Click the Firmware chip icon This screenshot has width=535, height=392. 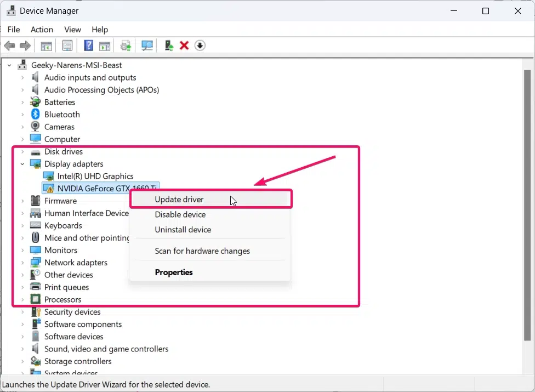coord(35,201)
